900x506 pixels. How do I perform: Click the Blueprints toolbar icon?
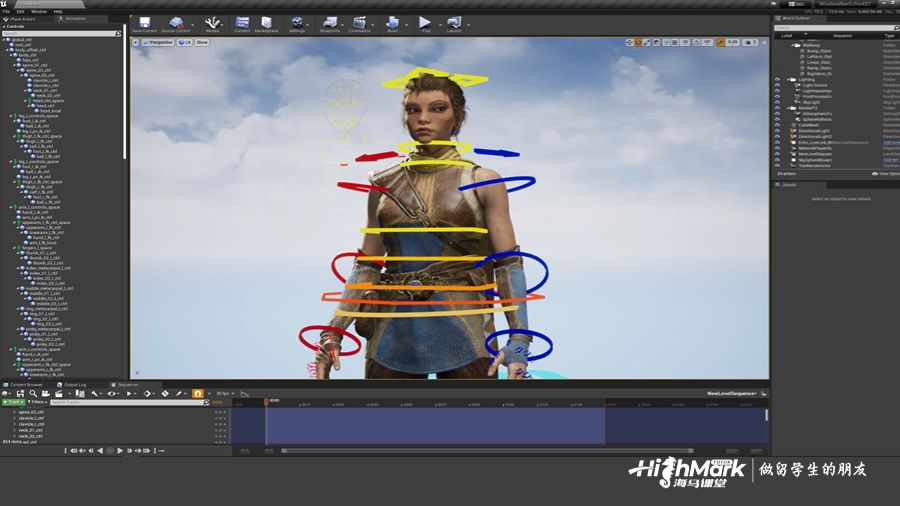coord(330,23)
